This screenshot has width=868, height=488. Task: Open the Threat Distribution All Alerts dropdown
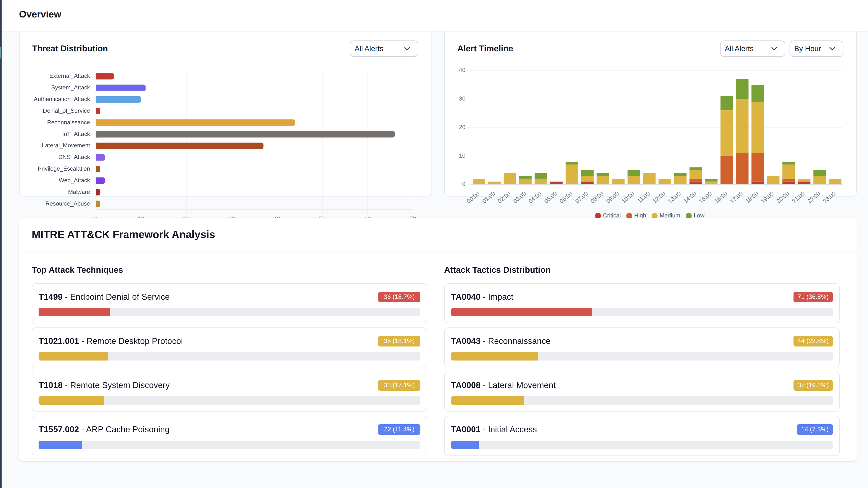pos(383,49)
